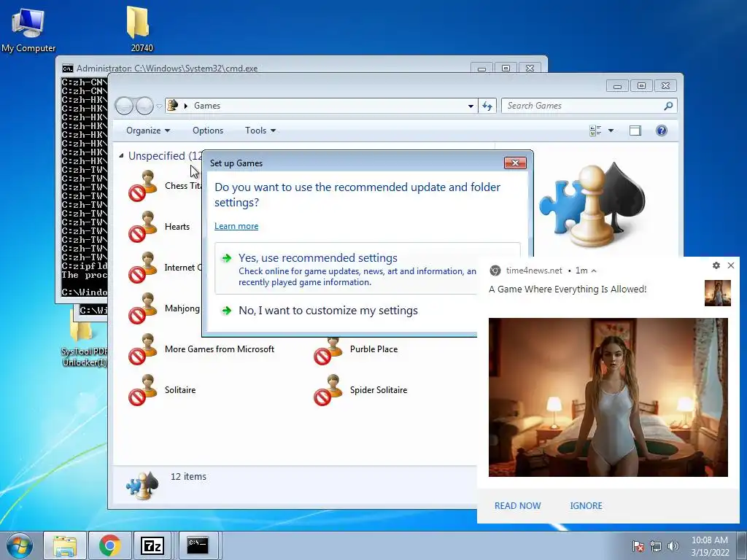This screenshot has height=560, width=747.
Task: Launch Google Chrome from taskbar
Action: point(109,545)
